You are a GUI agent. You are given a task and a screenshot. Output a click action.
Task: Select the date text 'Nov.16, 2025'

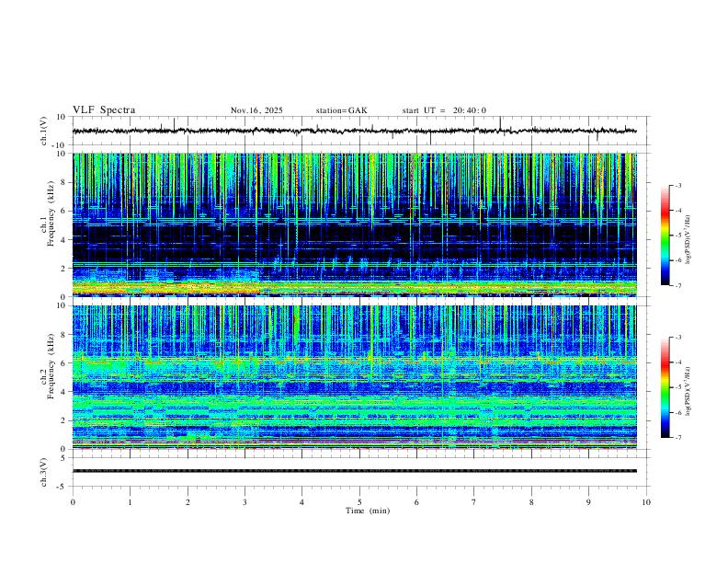point(256,110)
